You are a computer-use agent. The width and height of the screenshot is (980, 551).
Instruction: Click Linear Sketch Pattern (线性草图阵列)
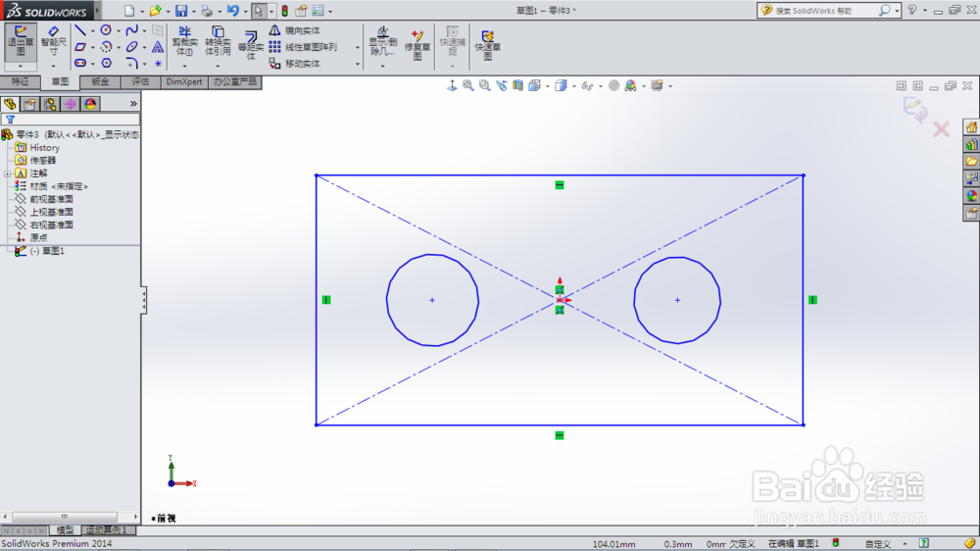[303, 47]
